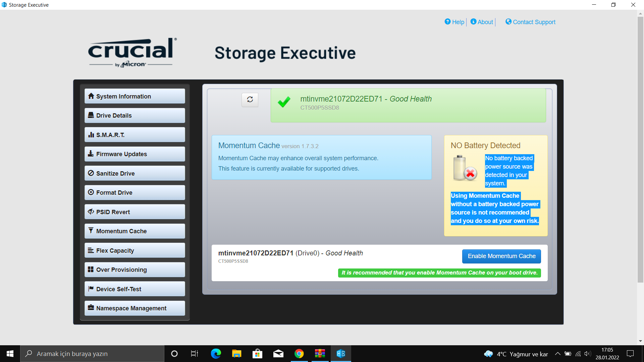Go to the PSID Revert page
The image size is (644, 362).
135,212
